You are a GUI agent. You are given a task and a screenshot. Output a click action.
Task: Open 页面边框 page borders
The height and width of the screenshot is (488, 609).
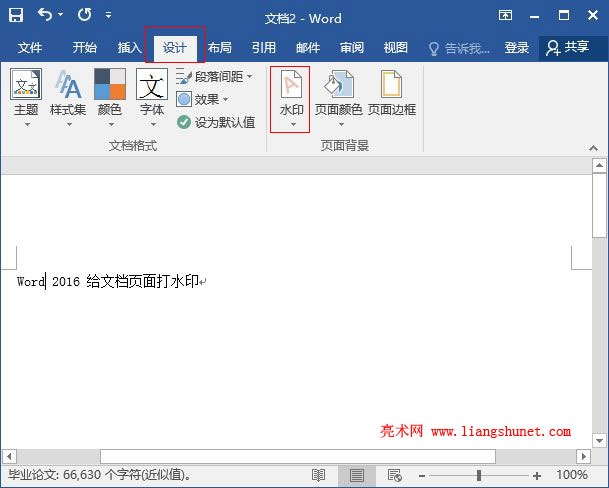392,93
